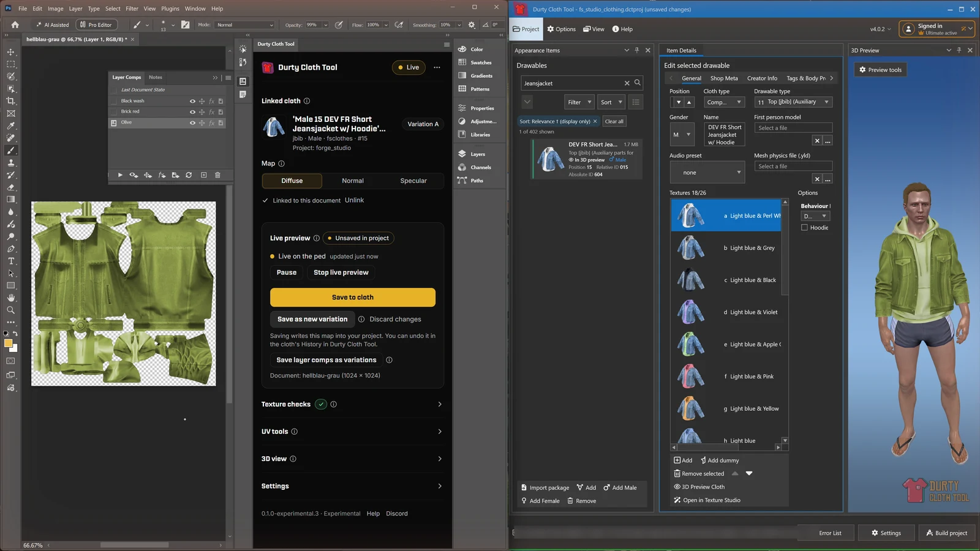
Task: Select the Zoom tool in Photoshop
Action: click(x=10, y=310)
